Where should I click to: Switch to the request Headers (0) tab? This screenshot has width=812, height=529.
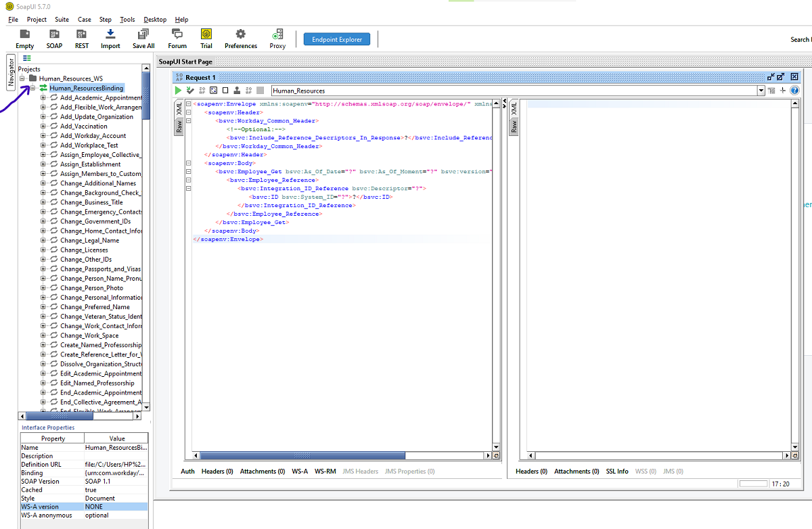click(217, 471)
